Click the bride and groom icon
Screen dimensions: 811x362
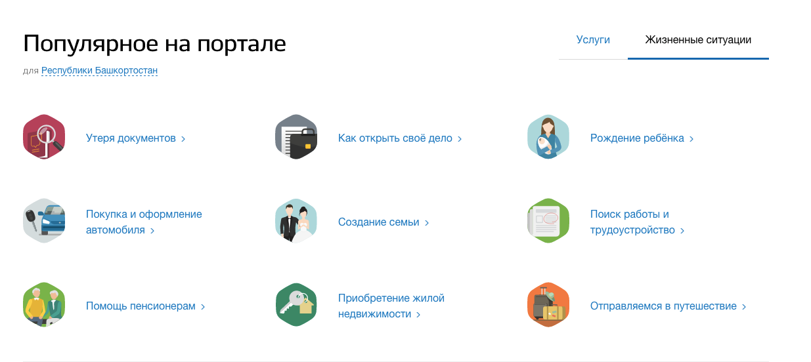[296, 221]
